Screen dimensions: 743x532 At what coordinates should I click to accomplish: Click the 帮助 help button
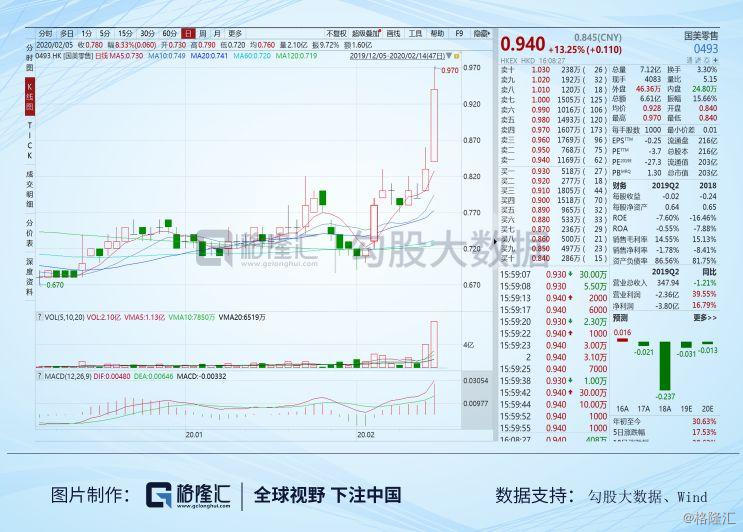436,33
